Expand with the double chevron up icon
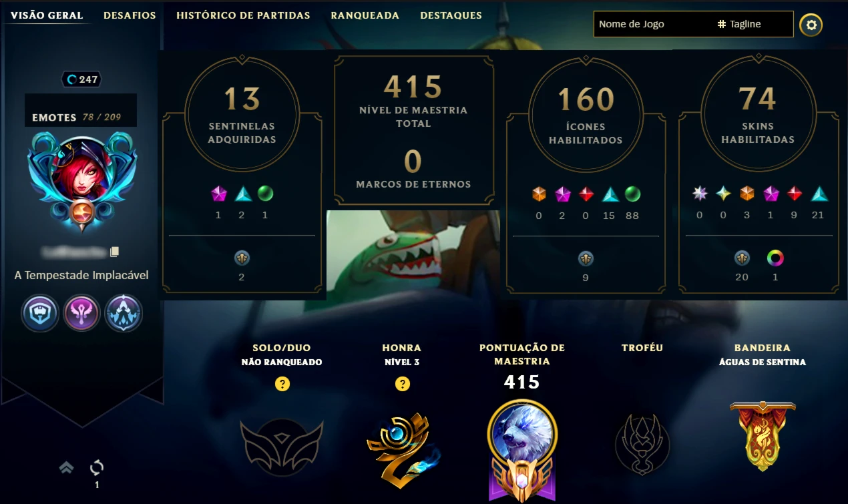Image resolution: width=848 pixels, height=504 pixels. tap(66, 468)
